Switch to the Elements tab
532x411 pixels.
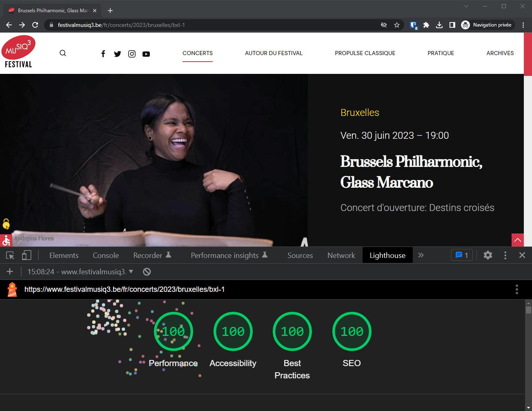(64, 255)
